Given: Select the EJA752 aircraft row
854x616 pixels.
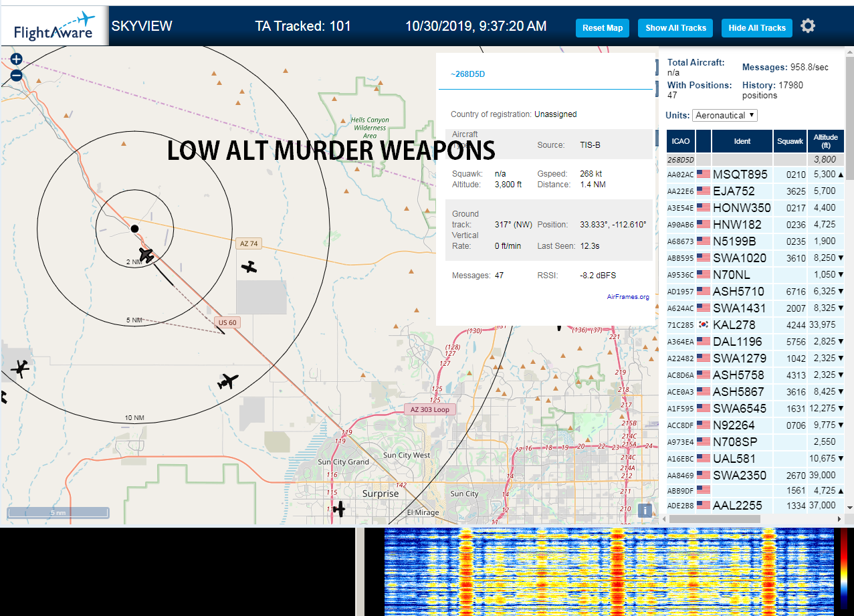Looking at the screenshot, I should tap(755, 191).
